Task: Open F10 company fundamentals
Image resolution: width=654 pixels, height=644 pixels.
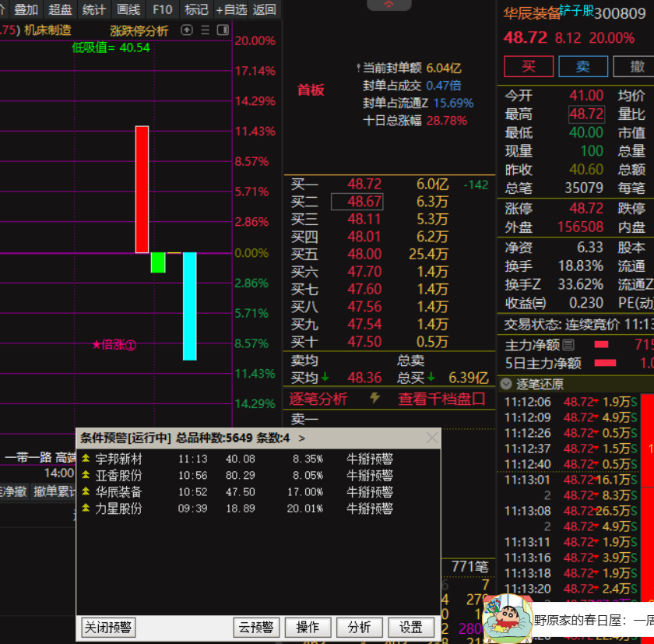Action: 162,9
